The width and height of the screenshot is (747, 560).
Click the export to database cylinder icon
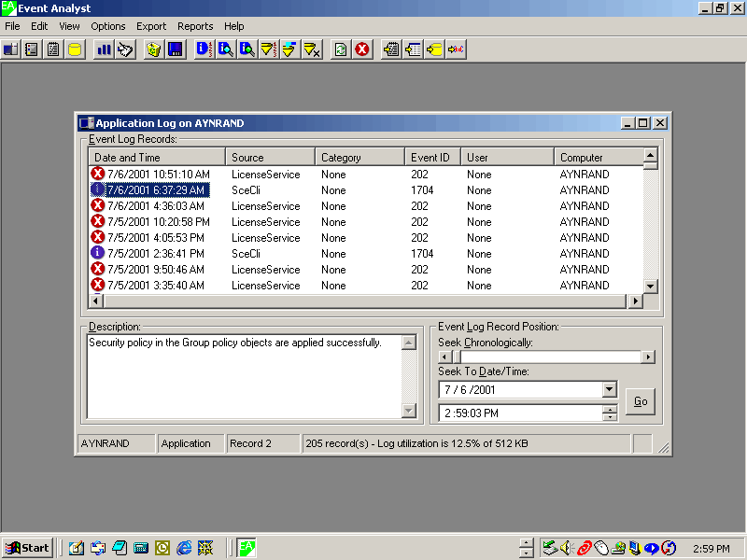click(x=434, y=49)
